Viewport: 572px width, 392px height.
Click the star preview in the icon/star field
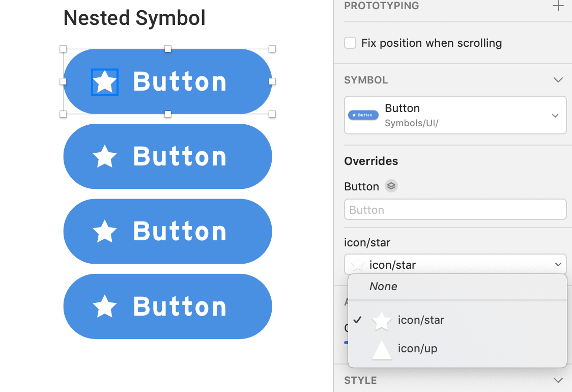click(x=357, y=264)
